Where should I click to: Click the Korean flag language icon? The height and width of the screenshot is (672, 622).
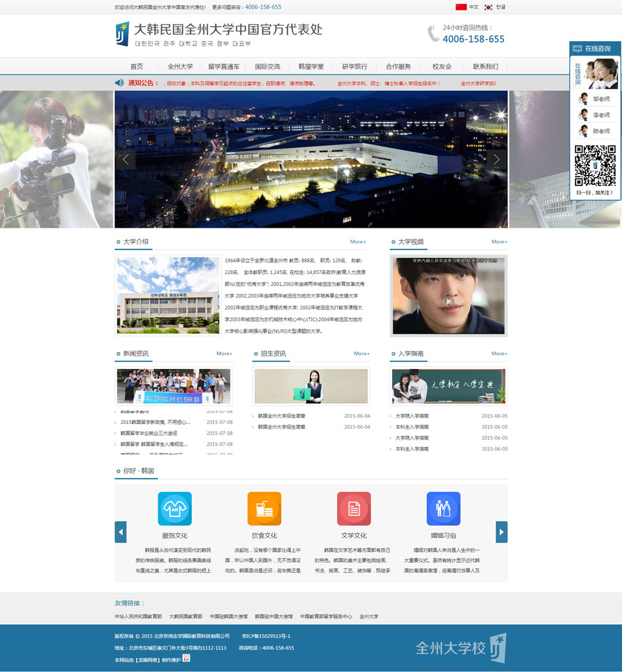[x=488, y=7]
